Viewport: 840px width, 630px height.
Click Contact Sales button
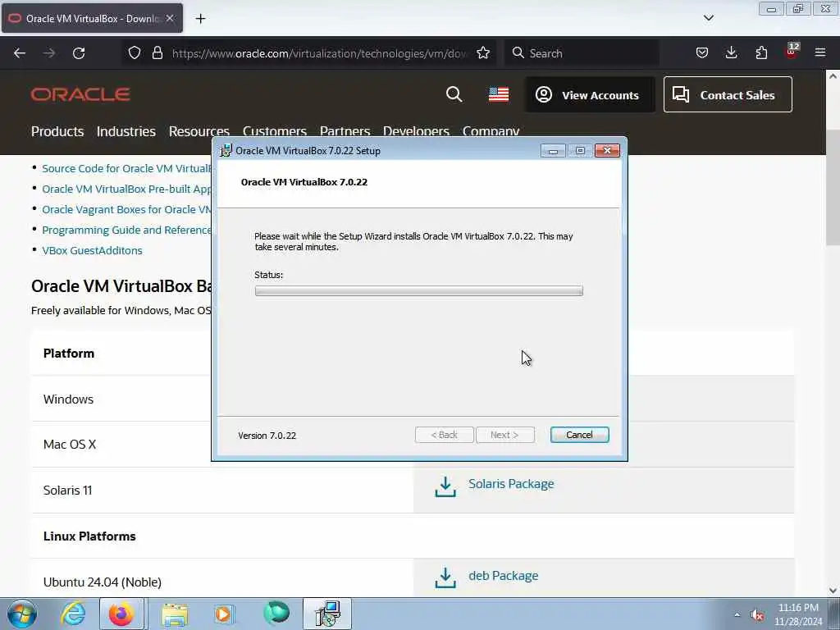pos(728,95)
